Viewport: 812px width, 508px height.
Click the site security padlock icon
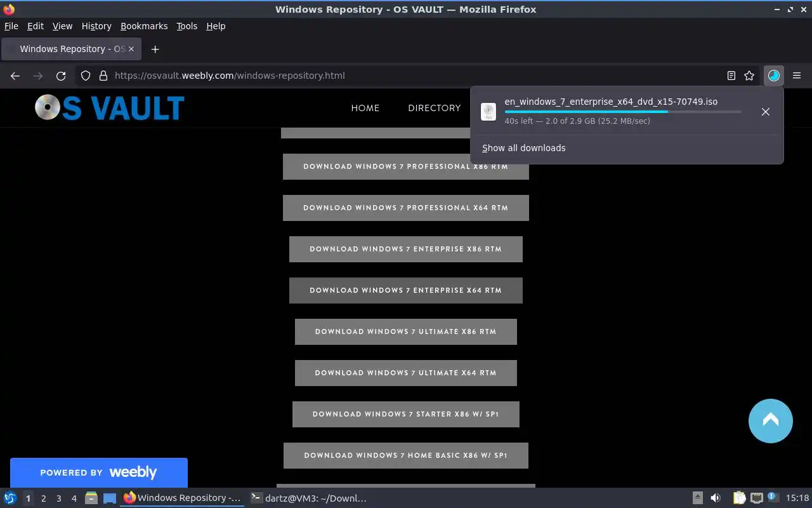103,76
